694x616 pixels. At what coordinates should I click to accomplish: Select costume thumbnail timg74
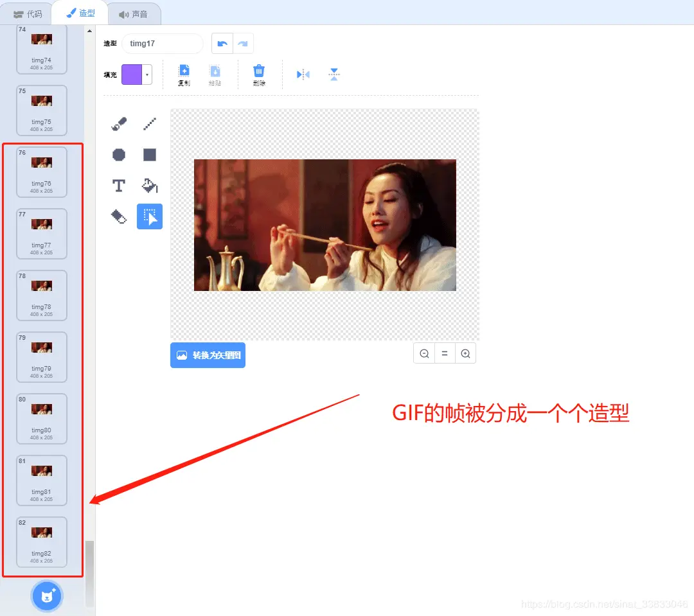42,49
